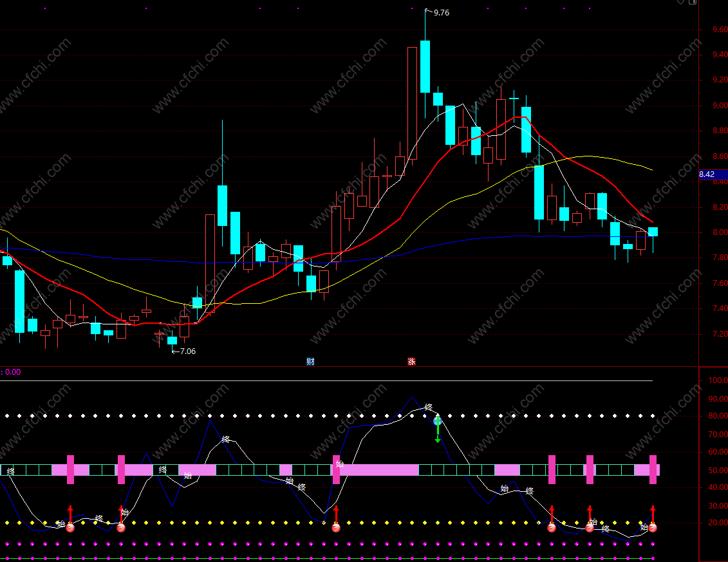The width and height of the screenshot is (728, 562).
Task: Click the diamond icon at chart top-right
Action: pos(680,2)
